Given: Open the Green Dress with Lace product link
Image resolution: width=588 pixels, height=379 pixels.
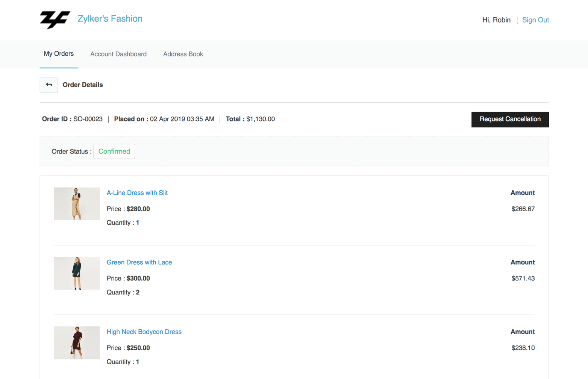Looking at the screenshot, I should (x=139, y=262).
